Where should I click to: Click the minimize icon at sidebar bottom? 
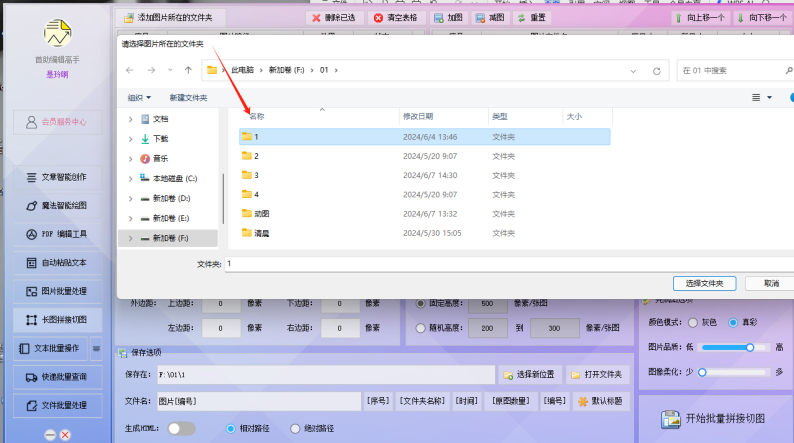50,435
